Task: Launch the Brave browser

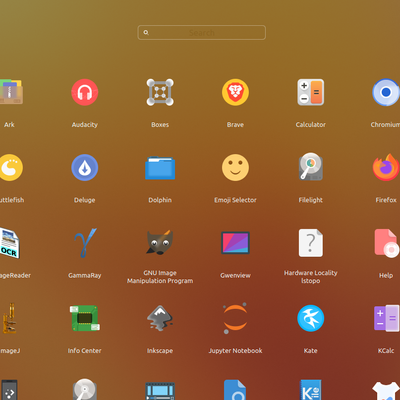Action: coord(235,92)
